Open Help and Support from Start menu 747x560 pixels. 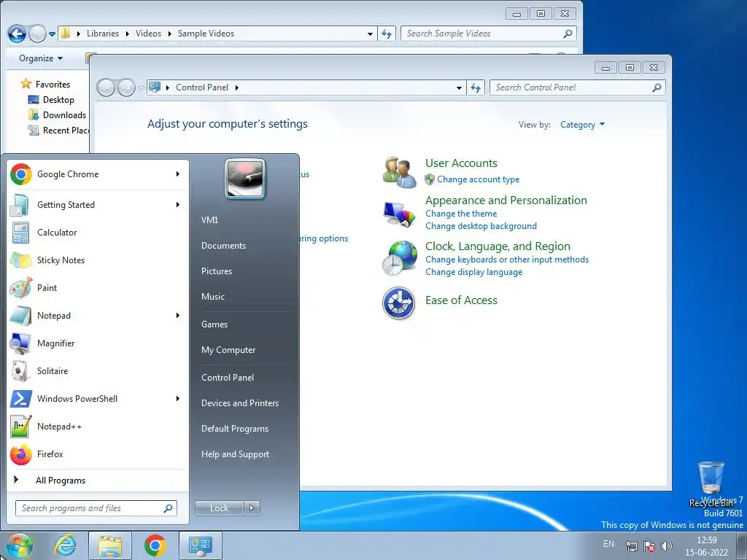pos(236,454)
